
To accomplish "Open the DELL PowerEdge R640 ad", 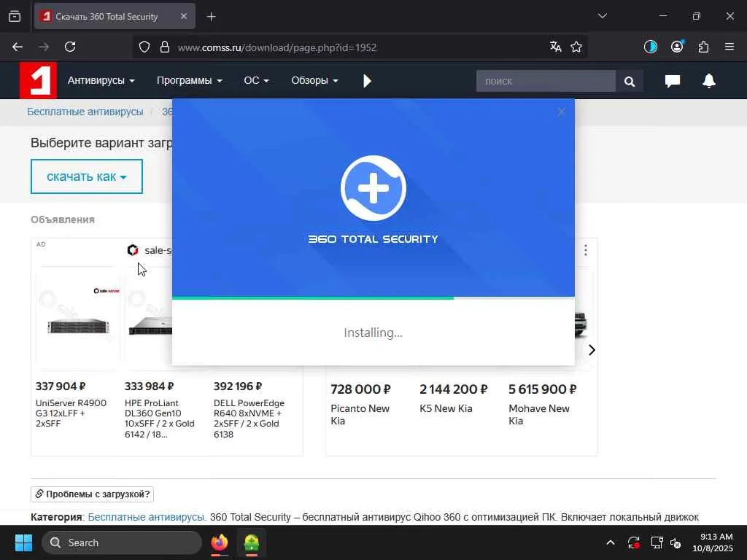I will (249, 418).
